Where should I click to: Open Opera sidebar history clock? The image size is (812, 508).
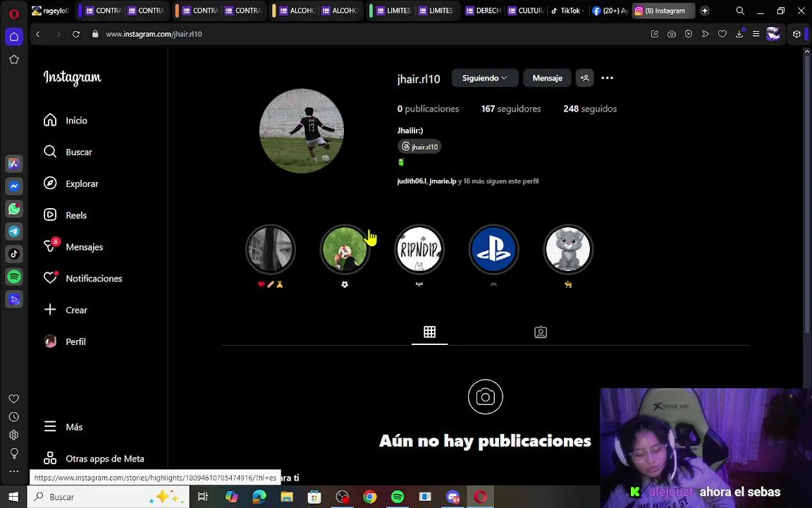pos(14,417)
